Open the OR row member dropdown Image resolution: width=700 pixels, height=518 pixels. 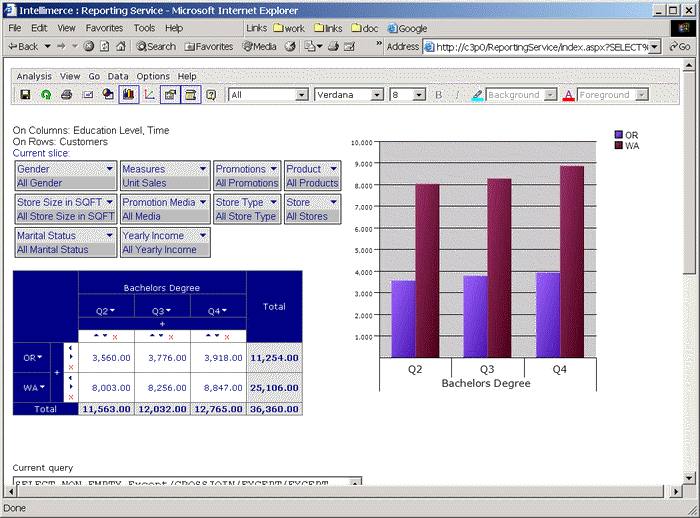(x=40, y=357)
